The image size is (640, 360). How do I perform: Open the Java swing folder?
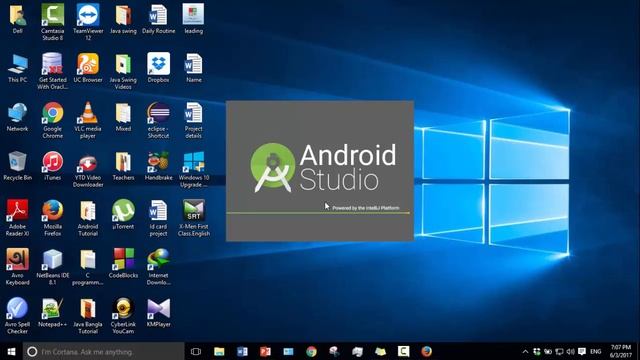123,16
